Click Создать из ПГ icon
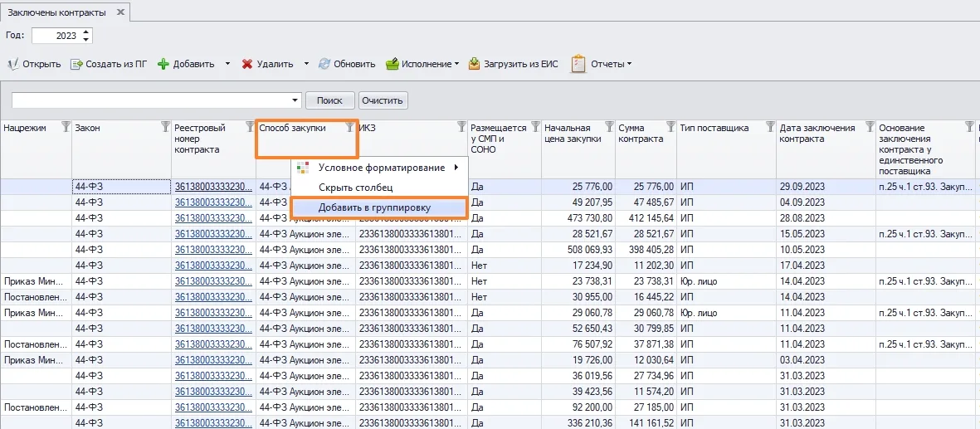The image size is (980, 429). tap(76, 64)
